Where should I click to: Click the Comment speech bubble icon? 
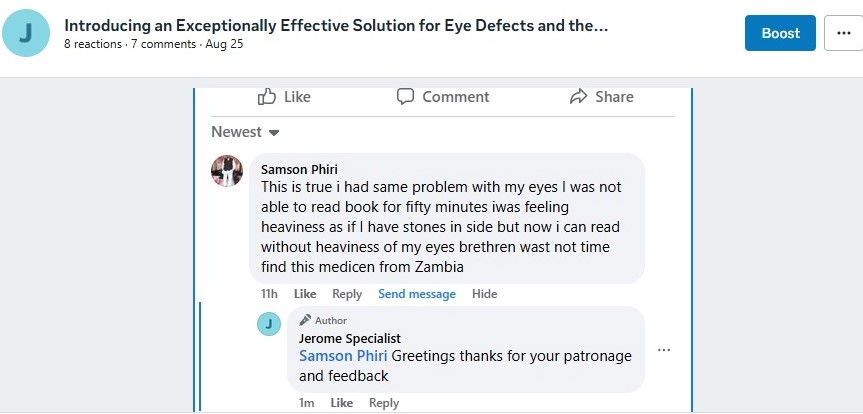click(405, 97)
